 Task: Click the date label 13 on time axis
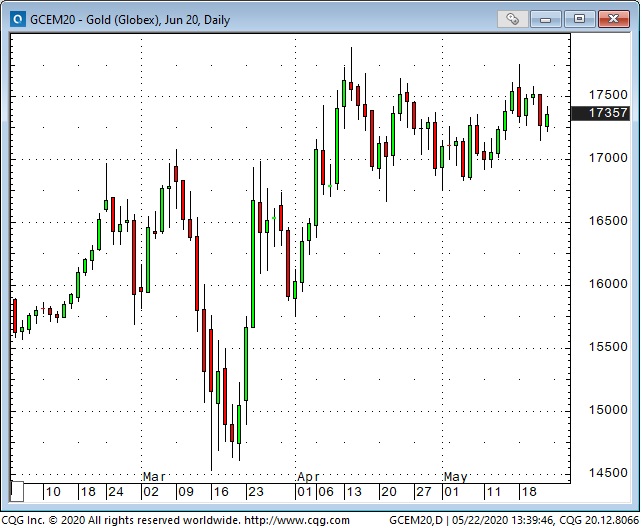(354, 492)
